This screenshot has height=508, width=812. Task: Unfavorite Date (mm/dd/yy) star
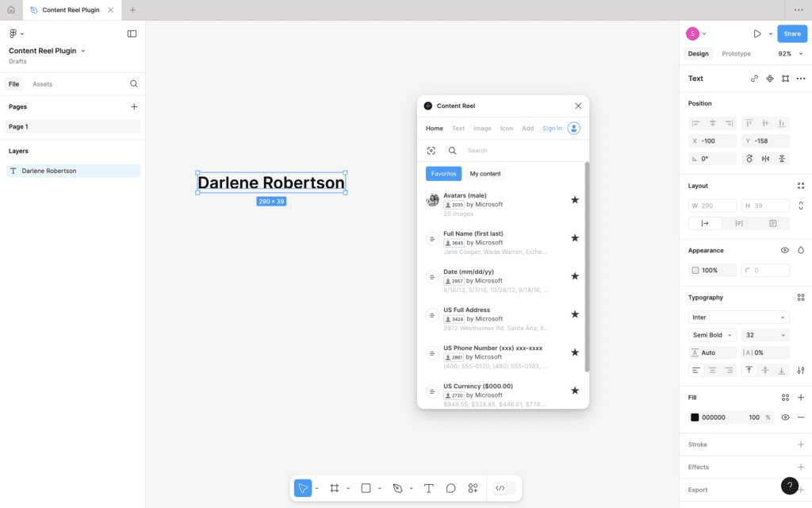pyautogui.click(x=575, y=275)
